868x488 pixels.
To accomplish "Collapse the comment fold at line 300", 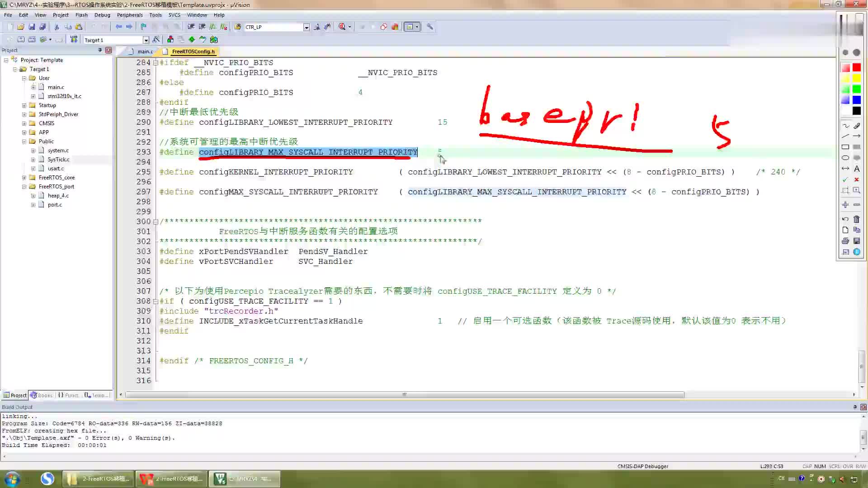I will tap(156, 222).
